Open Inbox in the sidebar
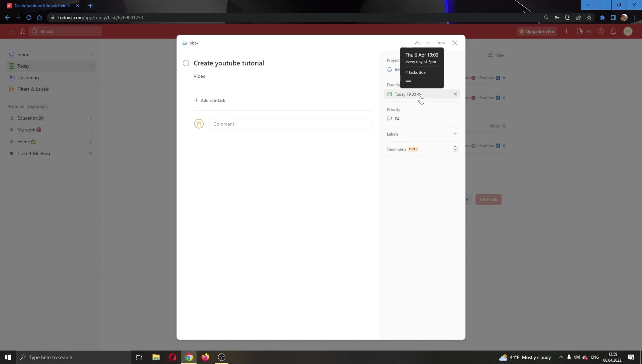Screen dimensions: 642x364 click(51, 54)
